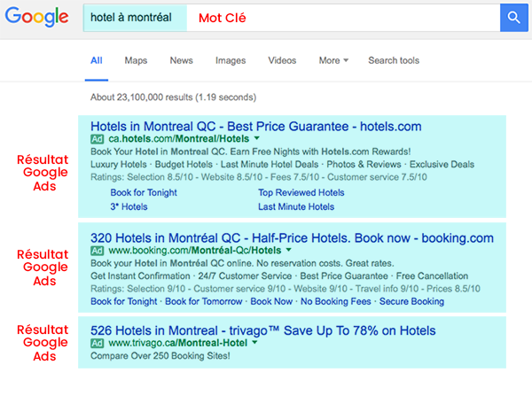Switch to the Videos tab
This screenshot has height=419, width=532.
[x=282, y=61]
